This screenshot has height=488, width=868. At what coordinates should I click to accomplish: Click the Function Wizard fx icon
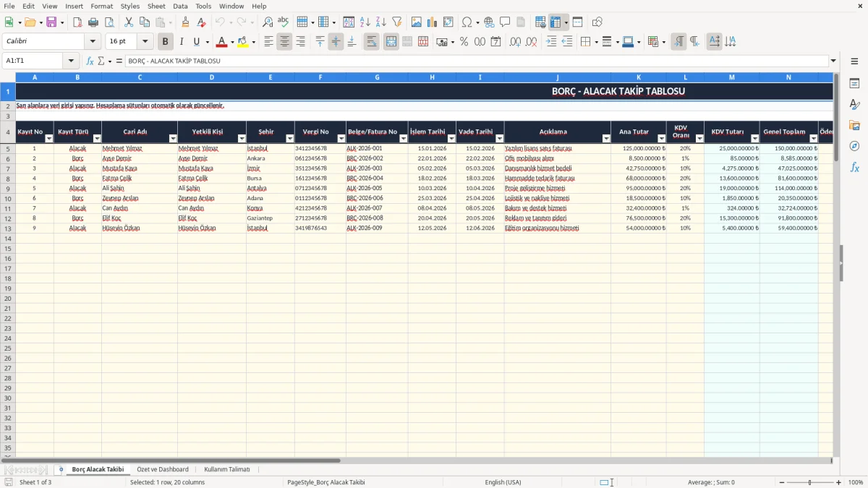coord(90,61)
